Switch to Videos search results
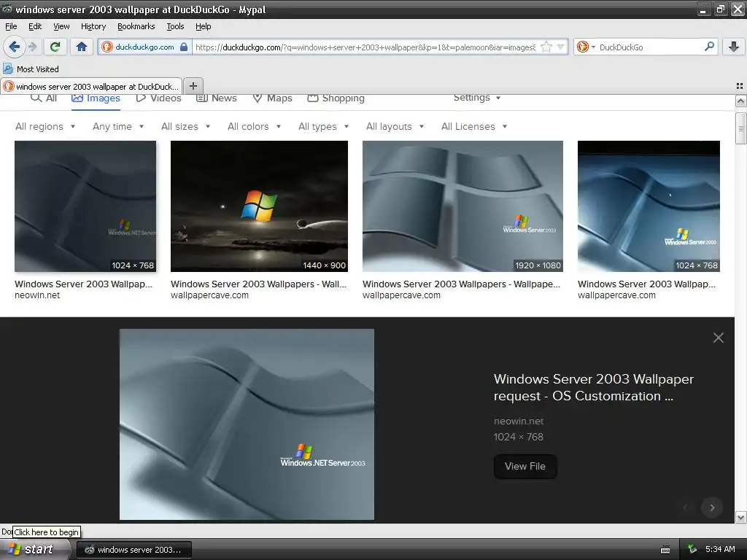Image resolution: width=747 pixels, height=560 pixels. (158, 98)
